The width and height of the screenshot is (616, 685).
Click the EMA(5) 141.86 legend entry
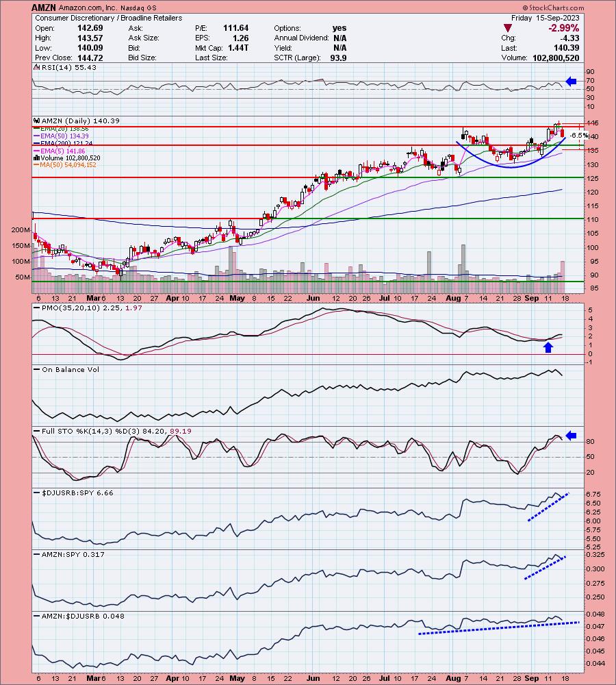click(x=63, y=151)
